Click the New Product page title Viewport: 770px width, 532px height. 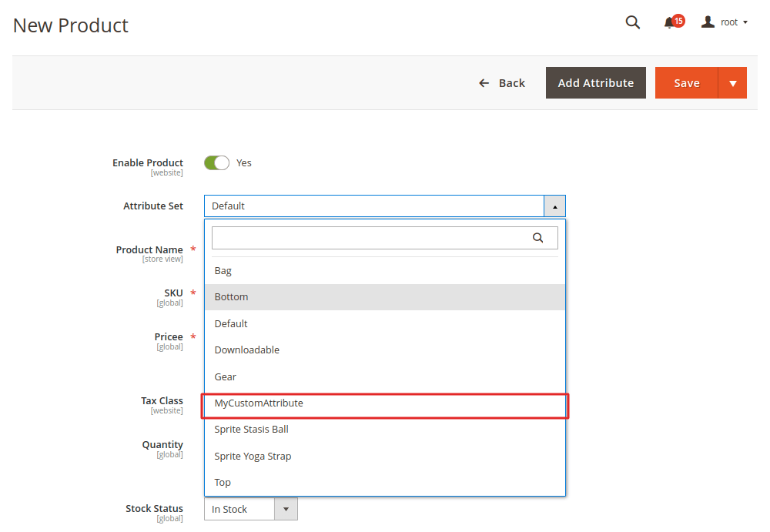71,25
